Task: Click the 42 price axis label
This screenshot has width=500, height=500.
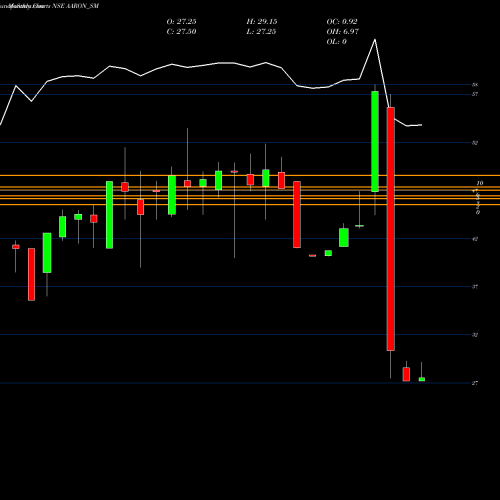Action: click(475, 239)
